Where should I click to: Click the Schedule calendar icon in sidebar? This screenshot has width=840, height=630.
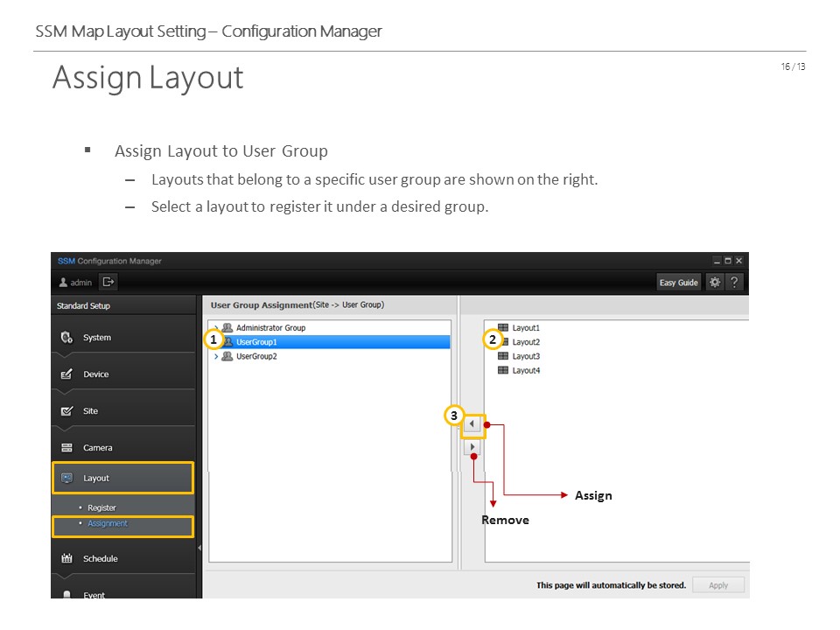click(66, 558)
